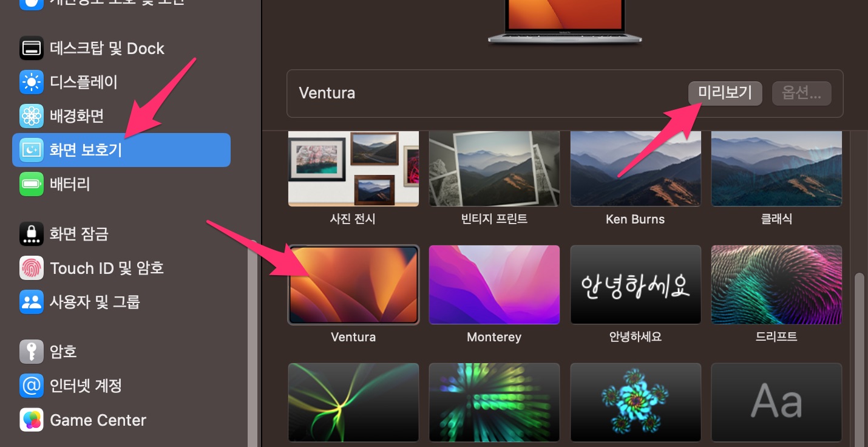Screen dimensions: 868x447
Task: Select the Ken Burns screen saver thumbnail
Action: point(636,169)
